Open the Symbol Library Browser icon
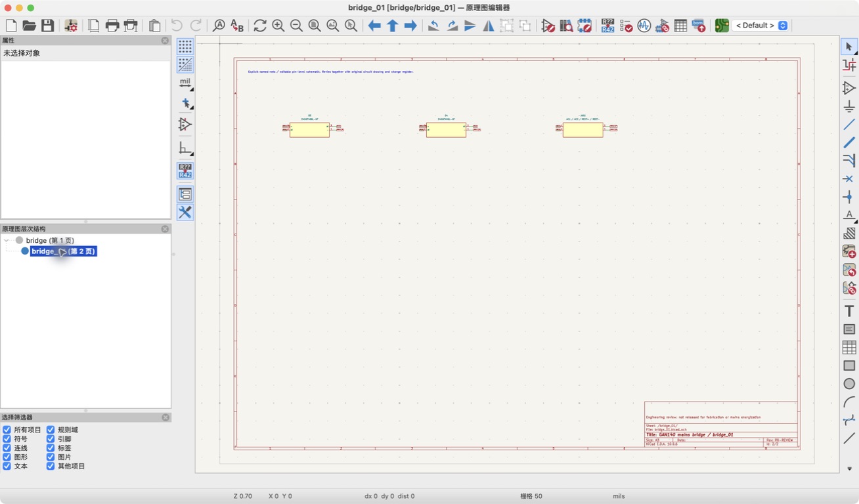Viewport: 859px width, 504px height. tap(566, 26)
